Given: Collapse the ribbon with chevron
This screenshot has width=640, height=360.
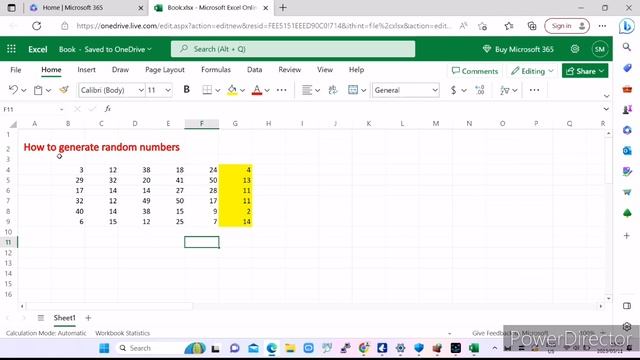Looking at the screenshot, I should pos(607,96).
